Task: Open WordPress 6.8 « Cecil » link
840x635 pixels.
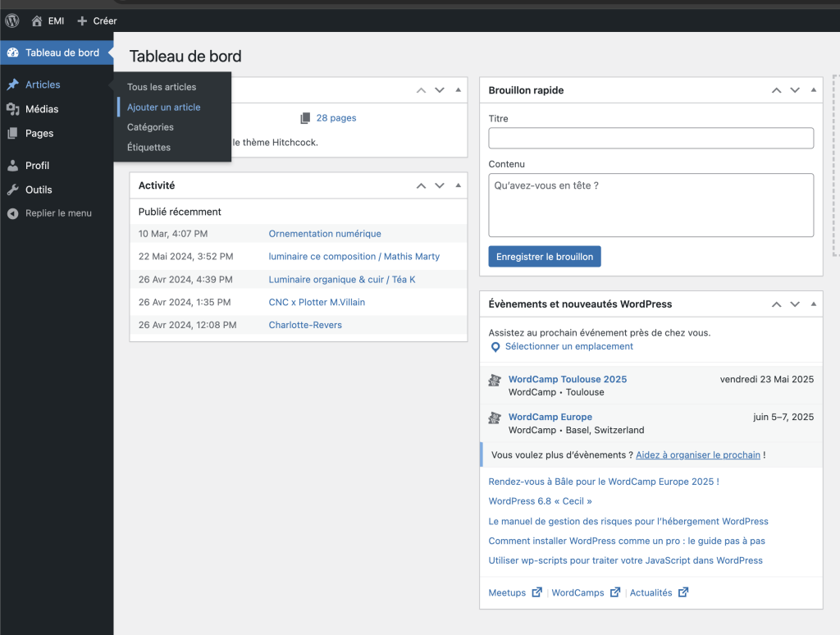Action: (540, 501)
